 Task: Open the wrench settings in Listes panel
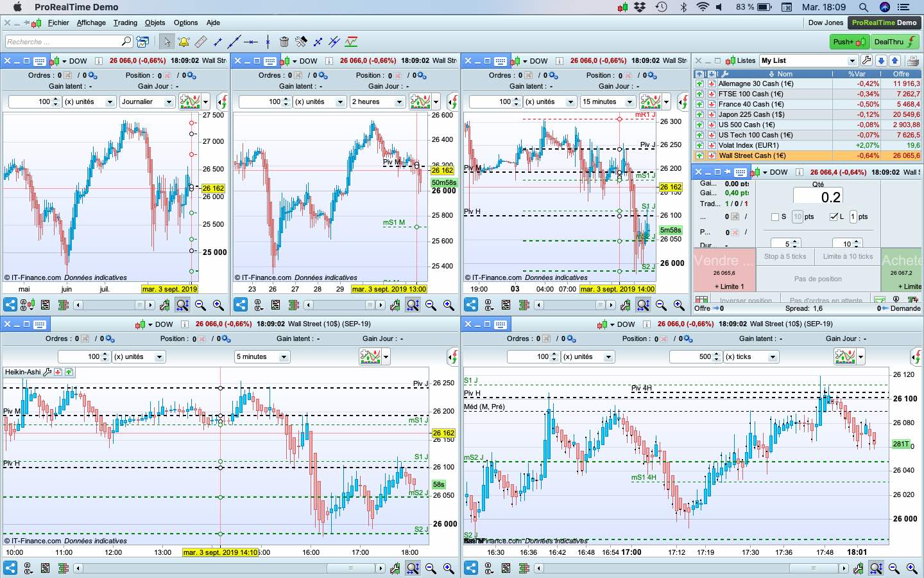(x=867, y=60)
